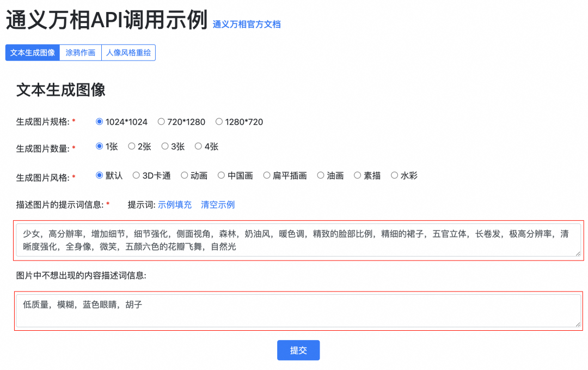Select the 油画 style radio
588x370 pixels.
pos(321,175)
